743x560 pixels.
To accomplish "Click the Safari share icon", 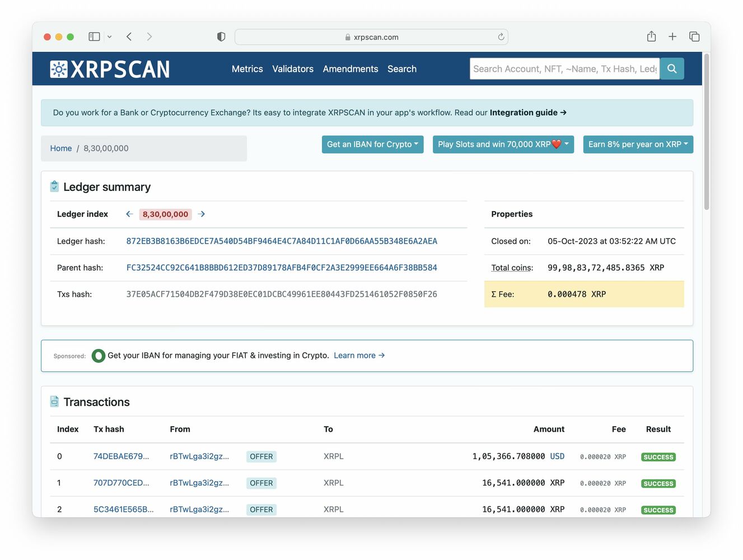I will (x=651, y=37).
